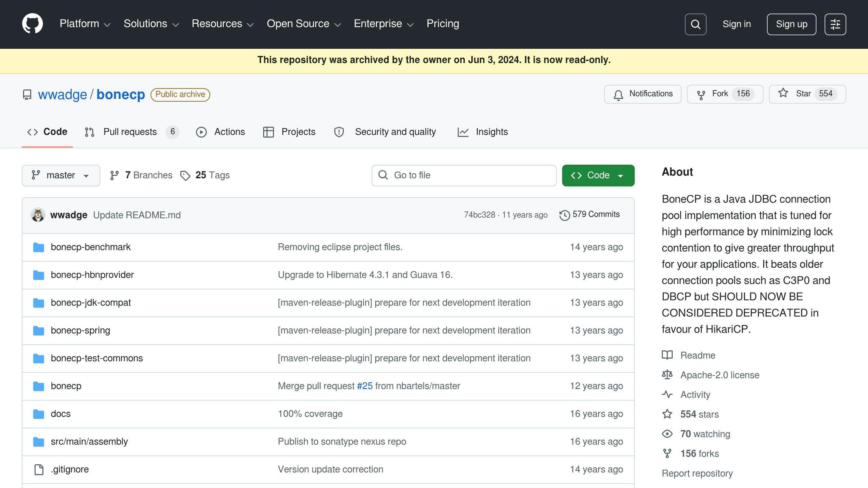Click the Sign up button

(791, 24)
